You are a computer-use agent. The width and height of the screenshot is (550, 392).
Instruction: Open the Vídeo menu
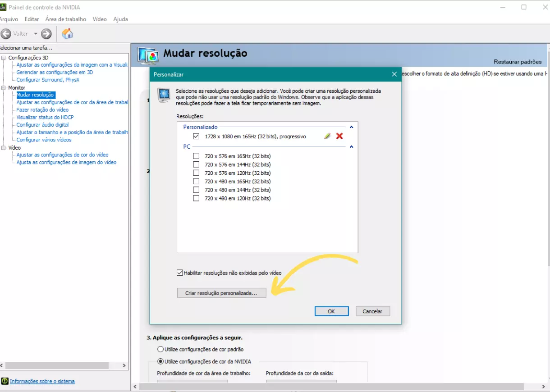pyautogui.click(x=100, y=19)
